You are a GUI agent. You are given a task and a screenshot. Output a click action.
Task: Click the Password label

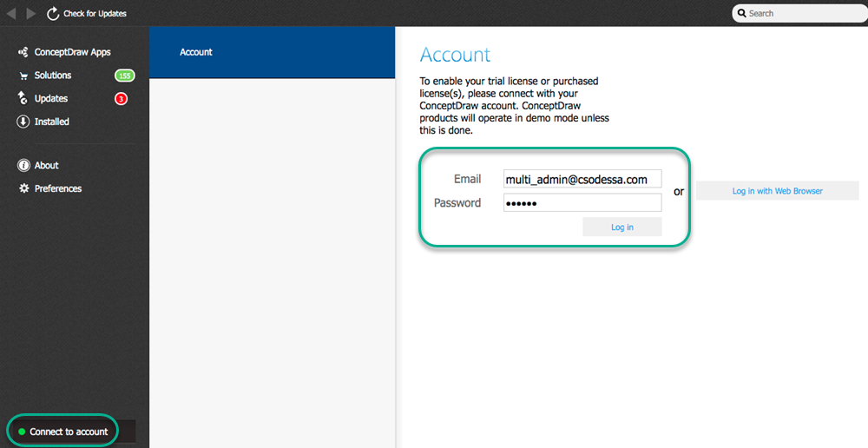click(457, 202)
